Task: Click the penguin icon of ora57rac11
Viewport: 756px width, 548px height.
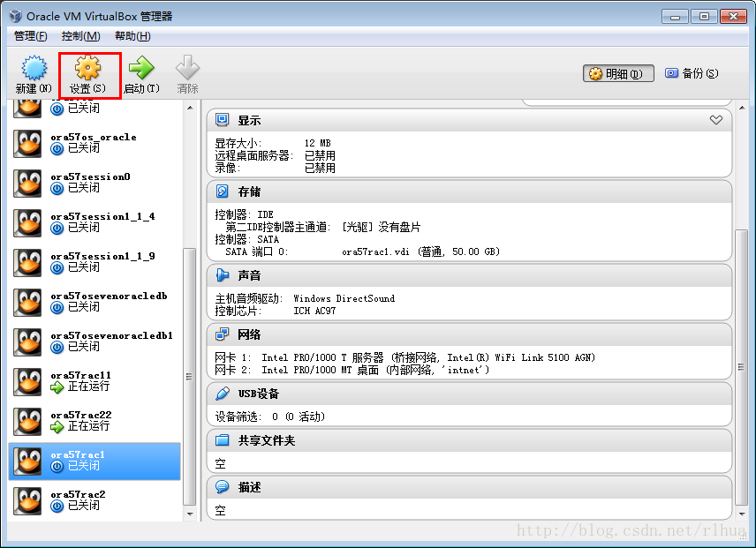Action: tap(27, 382)
